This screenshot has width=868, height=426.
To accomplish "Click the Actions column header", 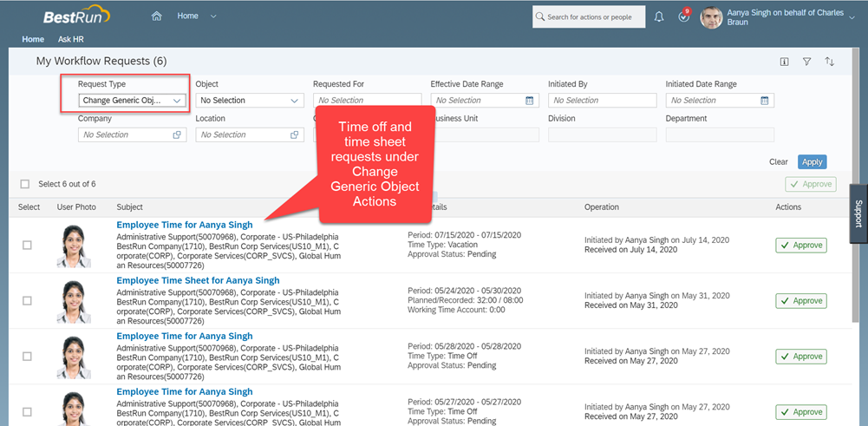I will (x=788, y=206).
